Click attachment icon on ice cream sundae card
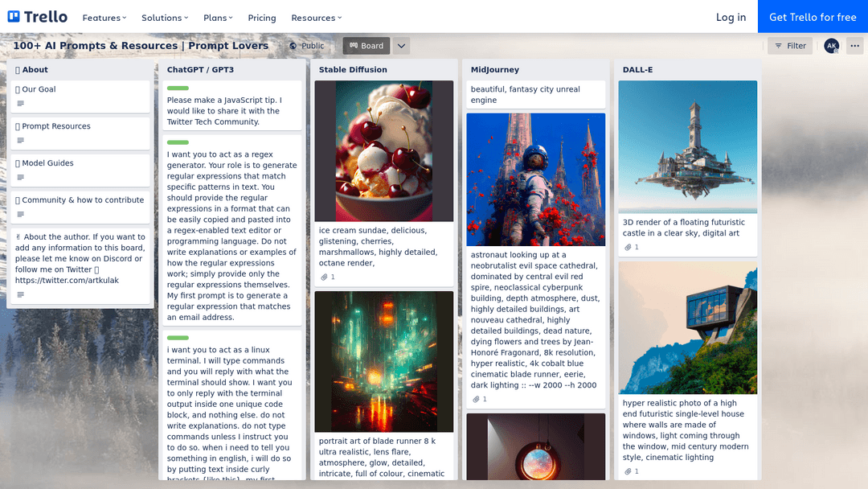 (325, 277)
